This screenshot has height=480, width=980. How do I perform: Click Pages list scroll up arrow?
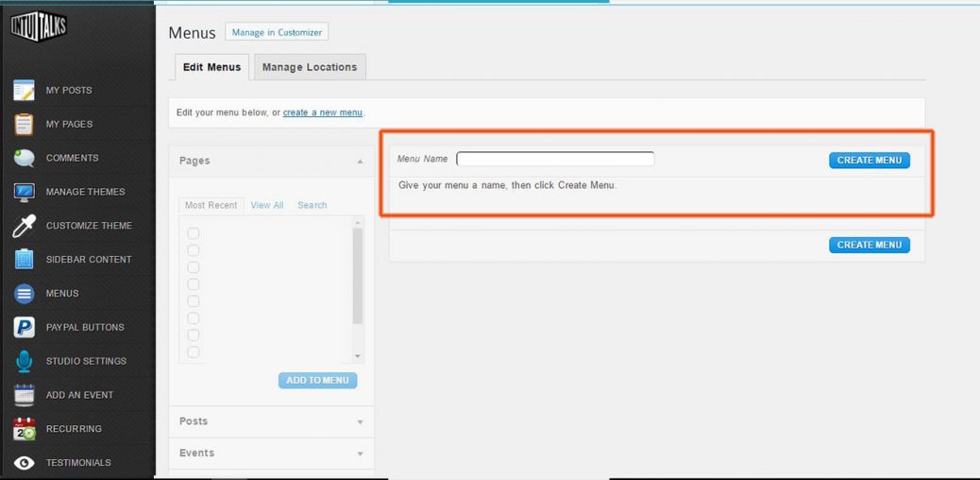pyautogui.click(x=358, y=222)
